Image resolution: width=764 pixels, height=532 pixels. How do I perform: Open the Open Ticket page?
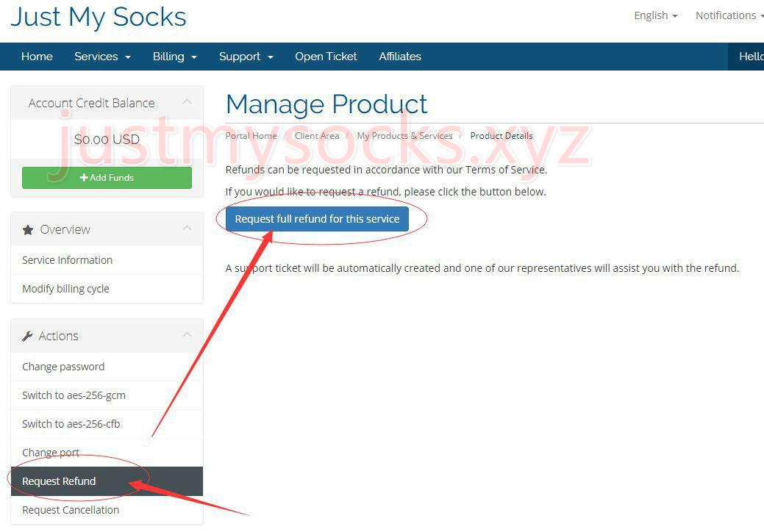(x=326, y=57)
